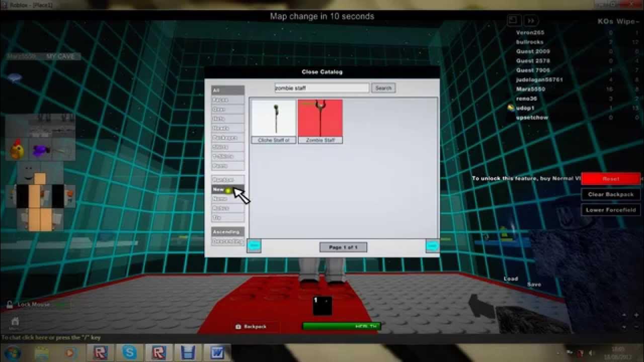Open Skype taskbar icon
644x362 pixels.
tap(129, 352)
